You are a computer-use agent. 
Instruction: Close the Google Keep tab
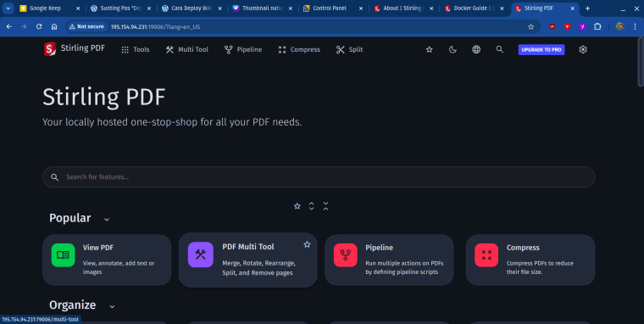click(78, 8)
